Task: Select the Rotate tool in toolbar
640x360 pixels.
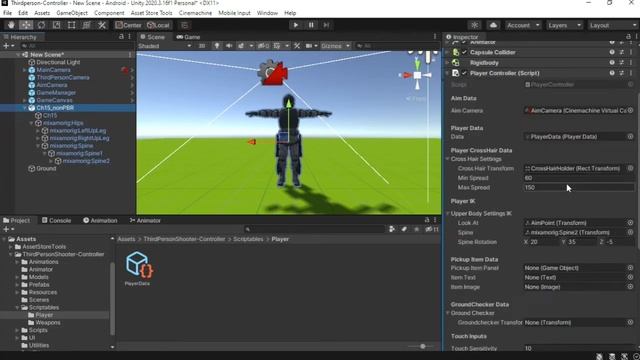Action: point(41,25)
